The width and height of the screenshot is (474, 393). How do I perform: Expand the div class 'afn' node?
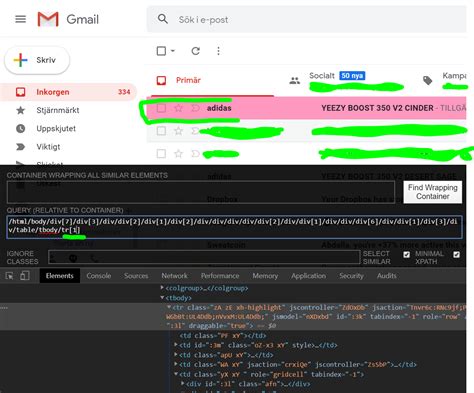point(183,384)
